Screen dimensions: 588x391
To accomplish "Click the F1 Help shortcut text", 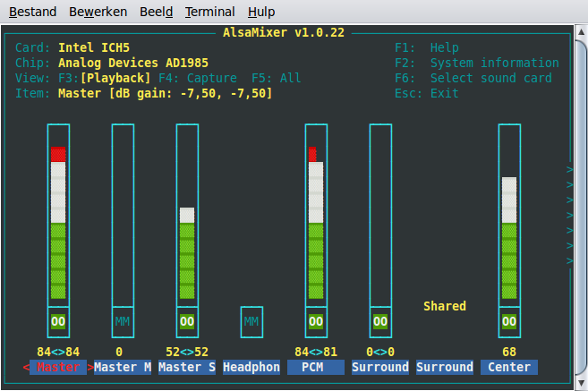I will click(x=427, y=47).
